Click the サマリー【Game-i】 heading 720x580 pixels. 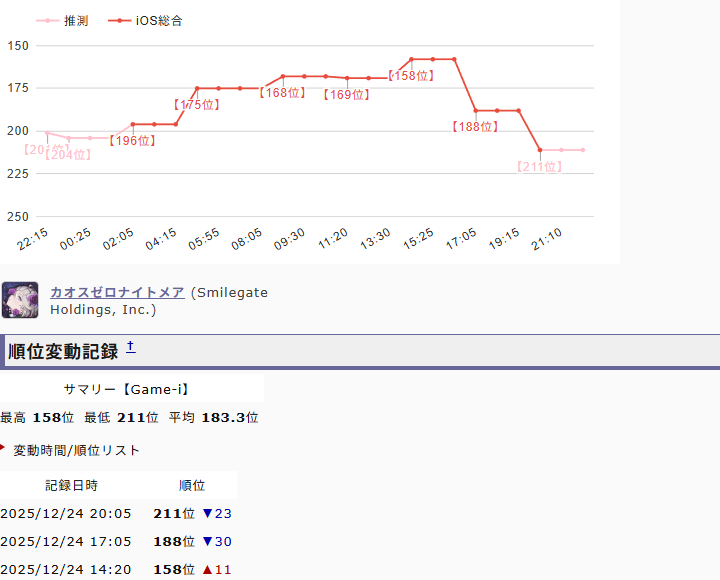pyautogui.click(x=127, y=389)
